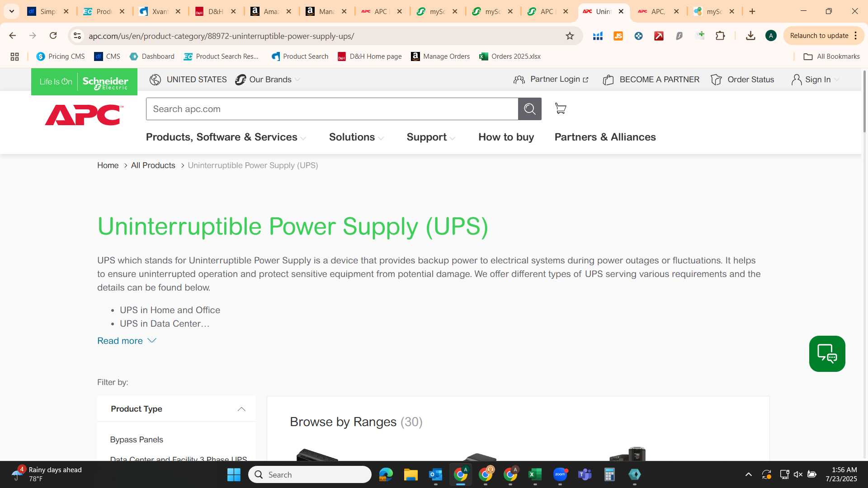Open Outlook from taskbar

click(x=435, y=474)
